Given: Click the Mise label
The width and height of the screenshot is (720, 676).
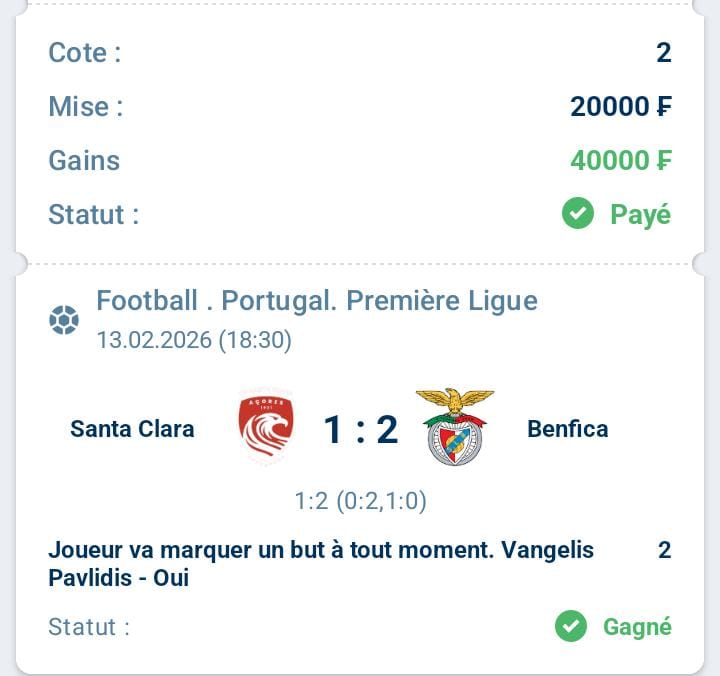Looking at the screenshot, I should [85, 106].
